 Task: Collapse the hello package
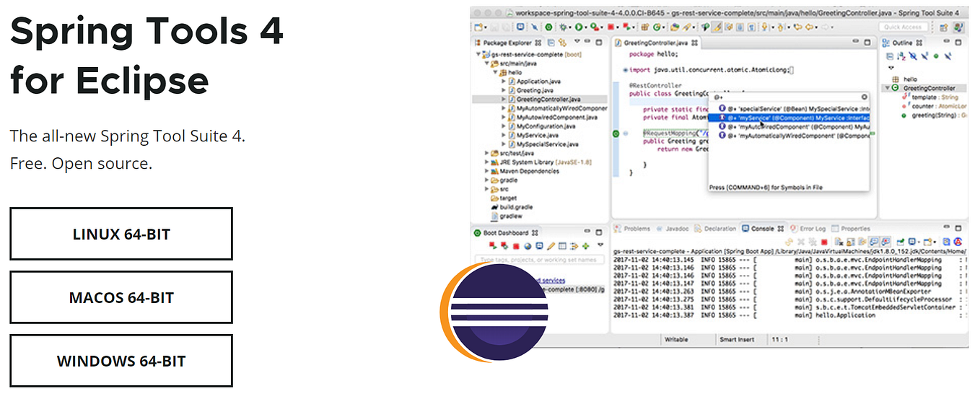click(x=495, y=73)
